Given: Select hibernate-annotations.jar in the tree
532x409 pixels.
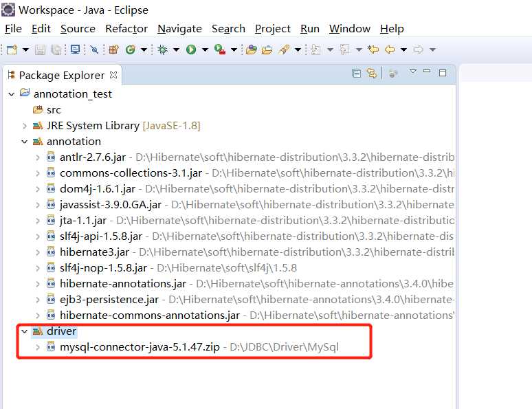Looking at the screenshot, I should [x=123, y=284].
